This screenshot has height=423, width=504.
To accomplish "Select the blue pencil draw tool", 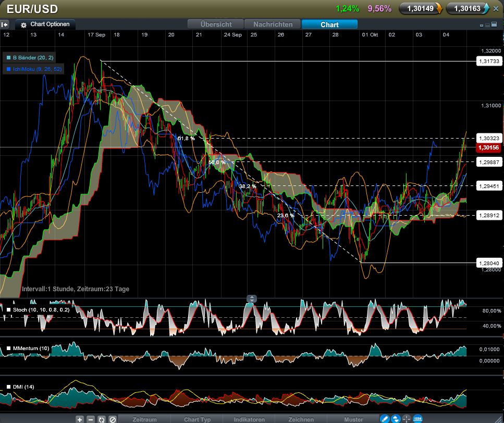I will coord(385,419).
